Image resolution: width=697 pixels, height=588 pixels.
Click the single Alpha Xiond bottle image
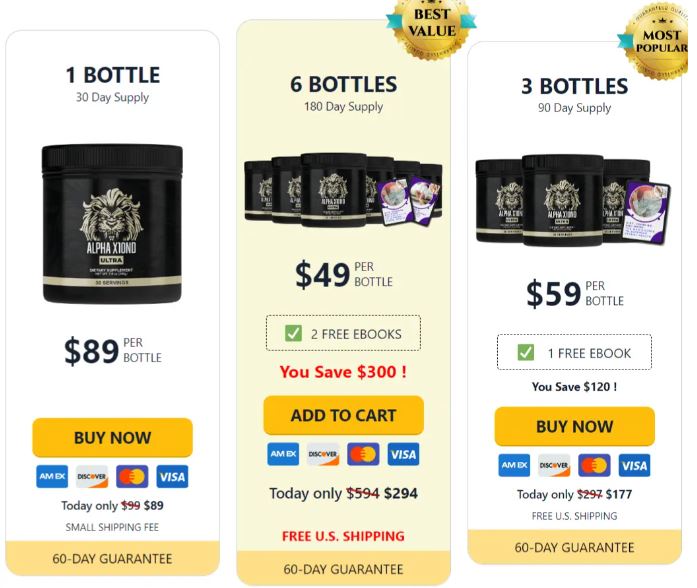(x=112, y=224)
